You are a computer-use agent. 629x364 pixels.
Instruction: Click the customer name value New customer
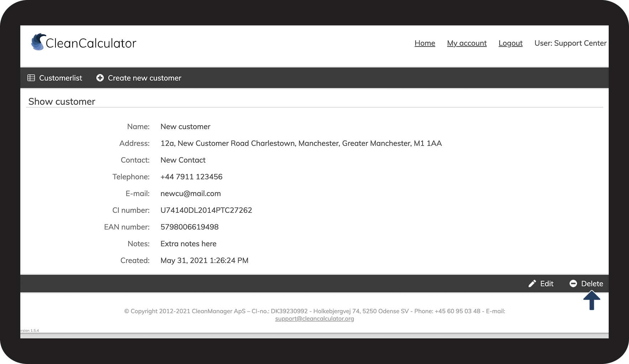tap(185, 127)
